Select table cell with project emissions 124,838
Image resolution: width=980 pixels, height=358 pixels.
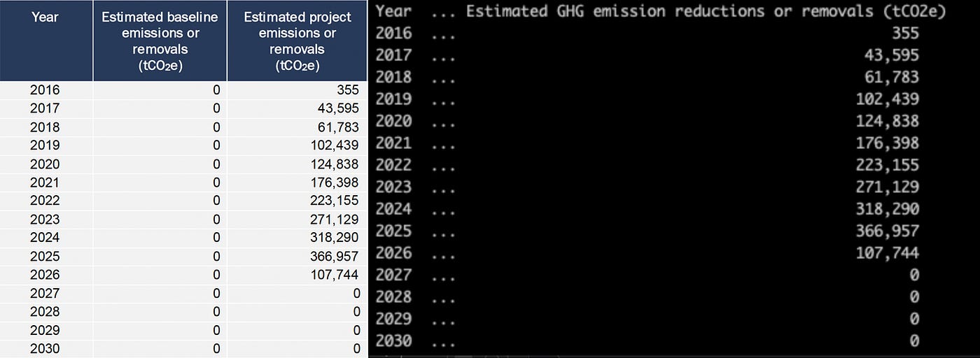[335, 164]
